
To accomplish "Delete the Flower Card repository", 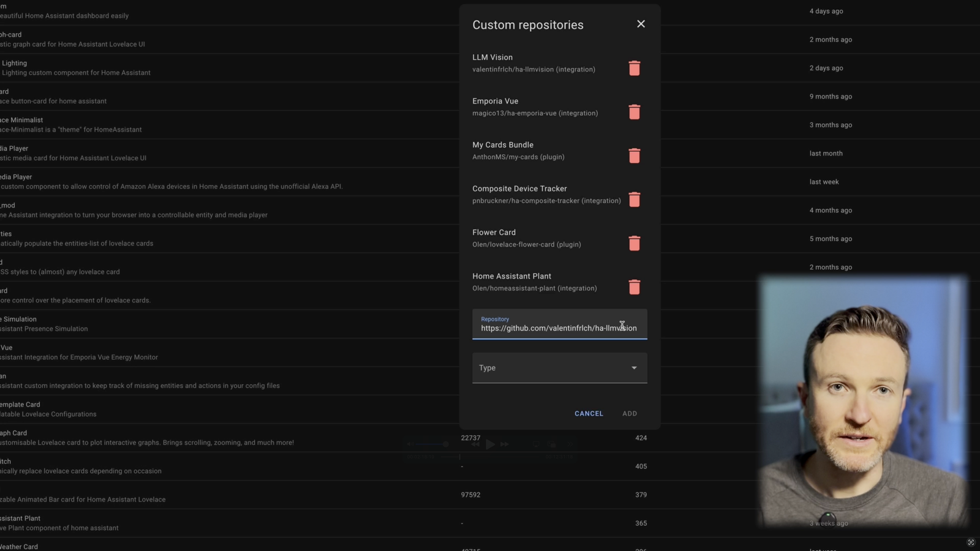I will 635,243.
